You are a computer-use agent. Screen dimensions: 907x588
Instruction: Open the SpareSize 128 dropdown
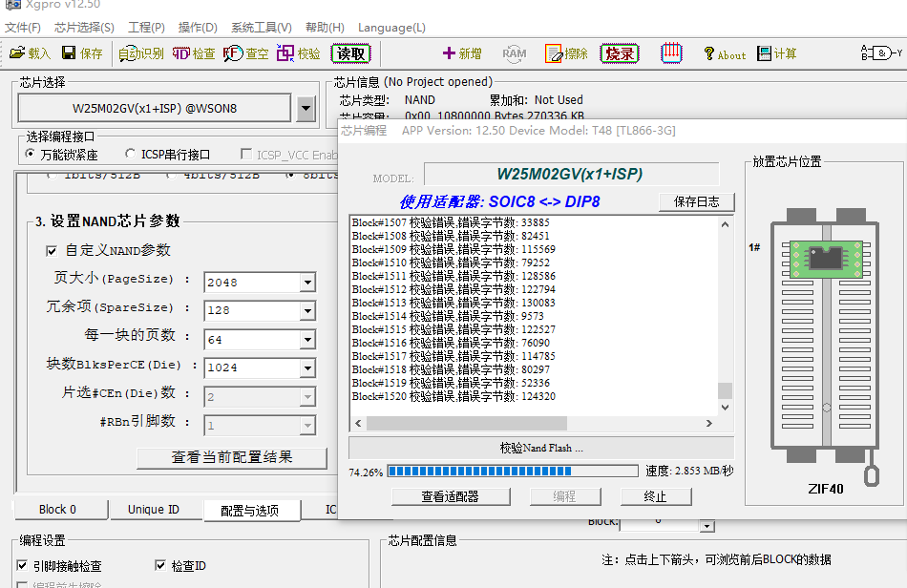pos(306,310)
